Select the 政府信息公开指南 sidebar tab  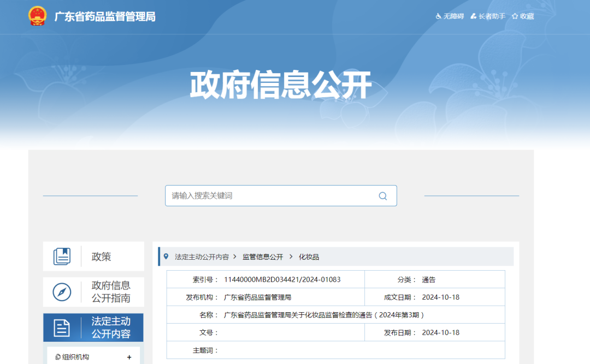click(94, 292)
